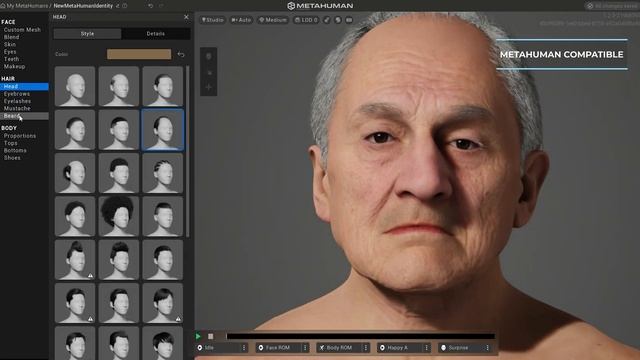The width and height of the screenshot is (640, 360).
Task: Select Eyebrows under Hair
Action: (17, 94)
